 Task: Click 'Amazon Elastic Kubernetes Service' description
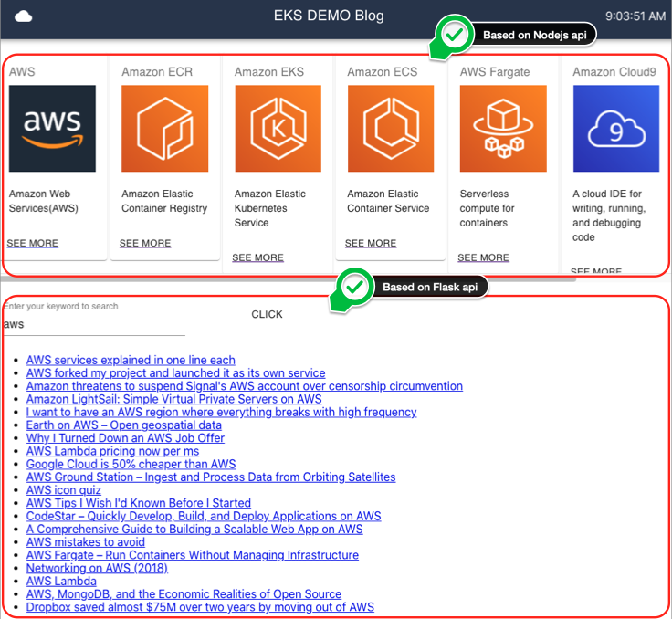point(270,208)
